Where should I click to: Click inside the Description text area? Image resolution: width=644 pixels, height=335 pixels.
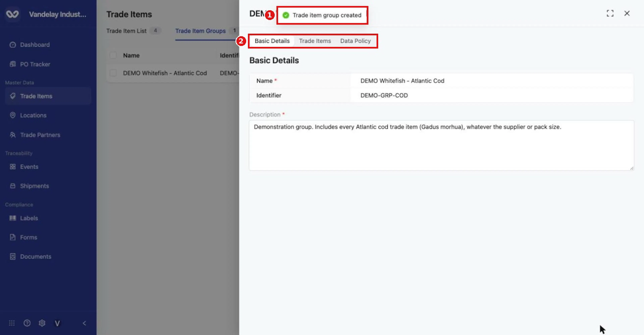[441, 146]
